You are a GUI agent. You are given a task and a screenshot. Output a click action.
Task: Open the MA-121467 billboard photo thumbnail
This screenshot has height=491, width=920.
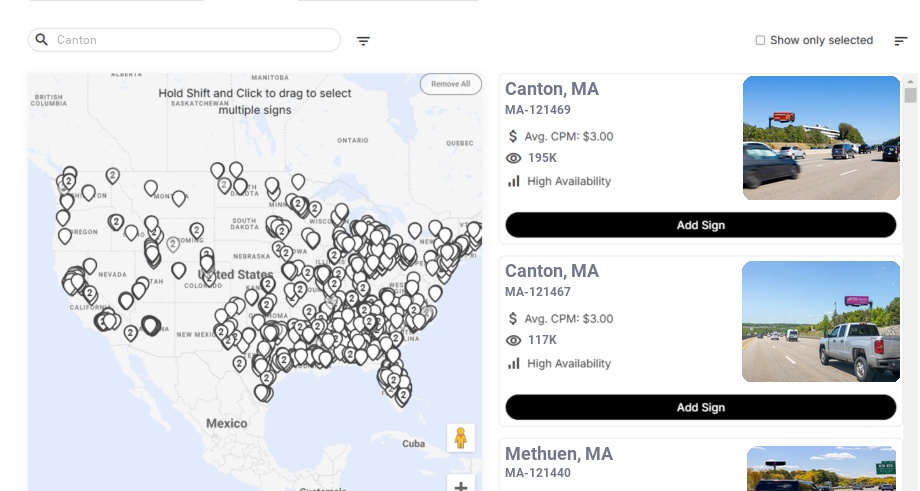[x=821, y=321]
